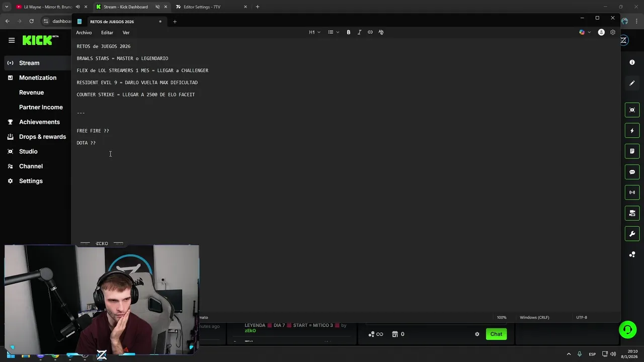Click the microphone icon in system tray
Image resolution: width=644 pixels, height=362 pixels.
pos(580,354)
